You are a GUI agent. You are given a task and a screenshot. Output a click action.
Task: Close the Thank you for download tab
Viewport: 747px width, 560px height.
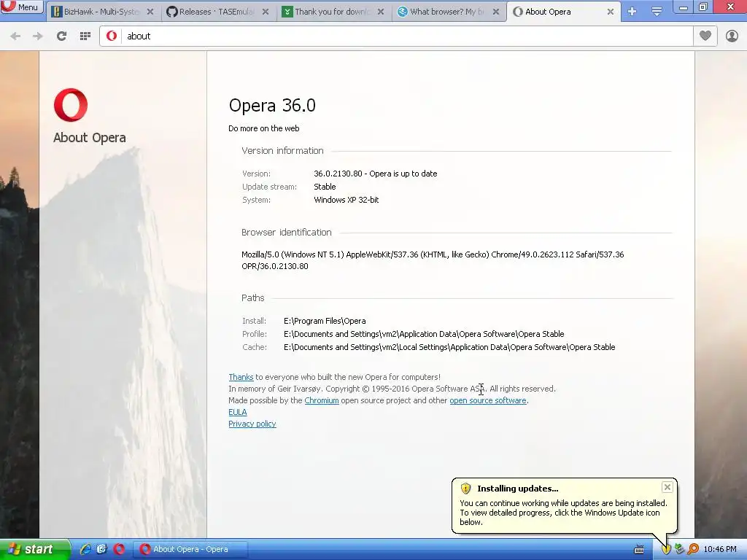pyautogui.click(x=381, y=12)
